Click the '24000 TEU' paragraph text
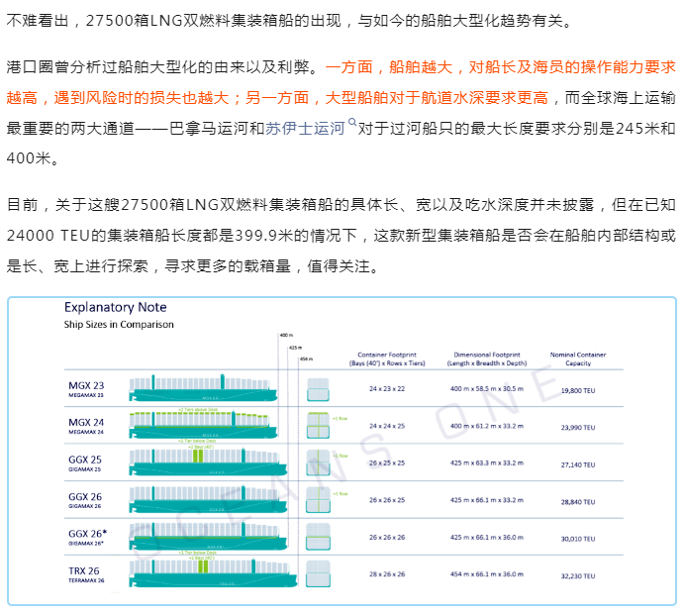The width and height of the screenshot is (685, 616). pos(342,235)
